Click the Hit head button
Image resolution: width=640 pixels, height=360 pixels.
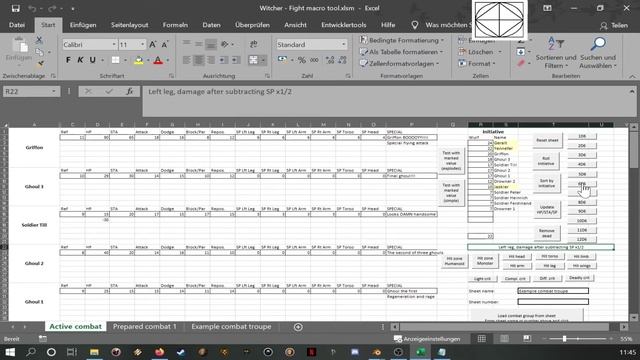click(x=517, y=256)
